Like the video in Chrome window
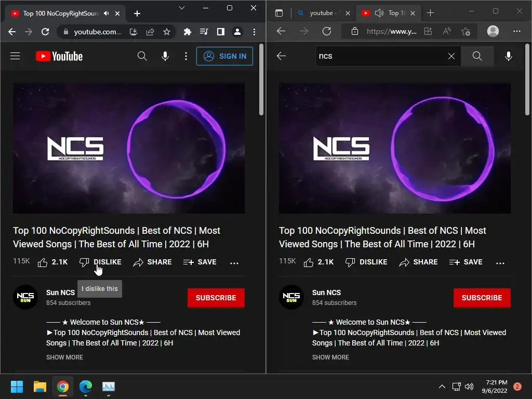 pos(53,262)
